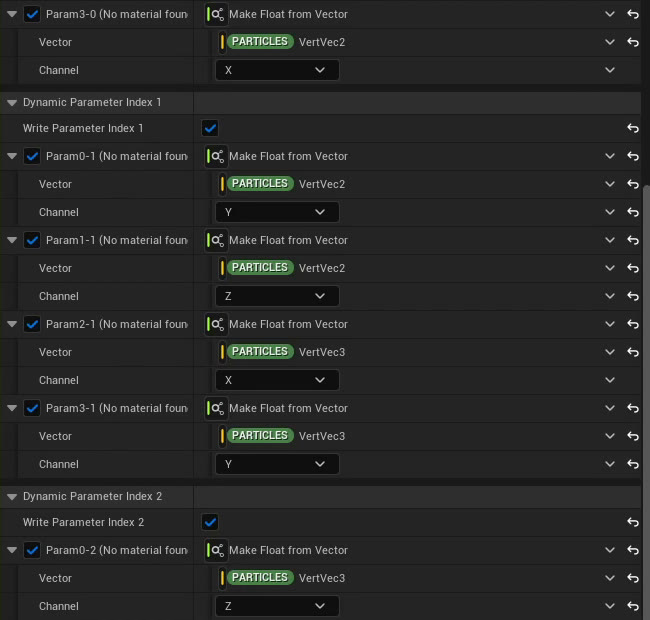This screenshot has width=650, height=620.
Task: Reset Write Parameter Index 2 value
Action: (633, 522)
